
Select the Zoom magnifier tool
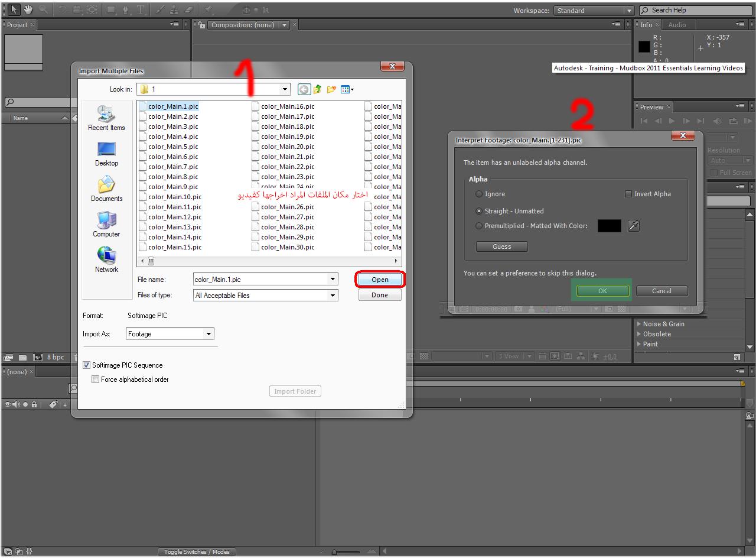43,9
